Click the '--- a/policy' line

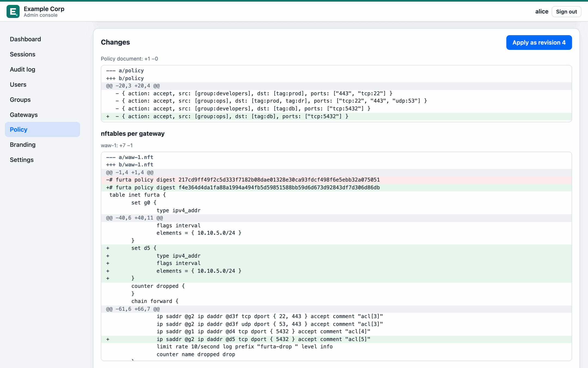tap(336, 71)
